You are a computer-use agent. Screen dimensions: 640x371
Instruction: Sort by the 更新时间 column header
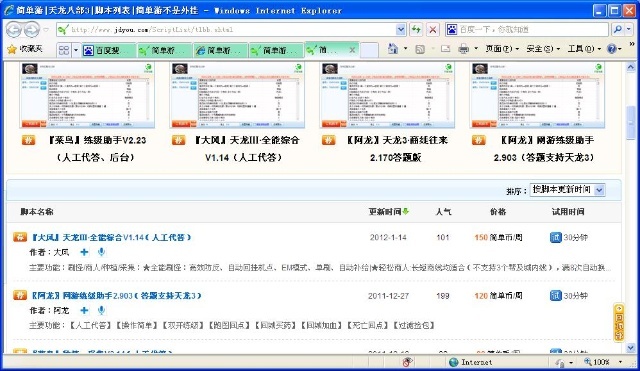(389, 211)
